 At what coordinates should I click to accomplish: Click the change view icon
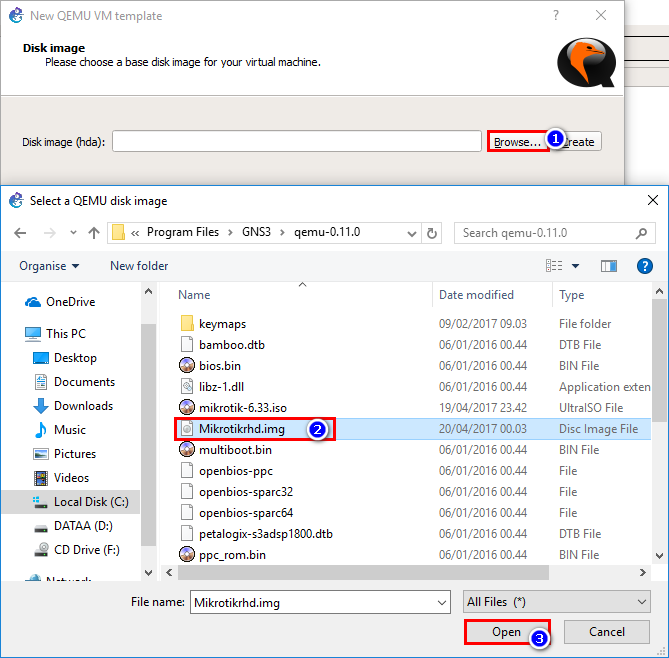(554, 266)
